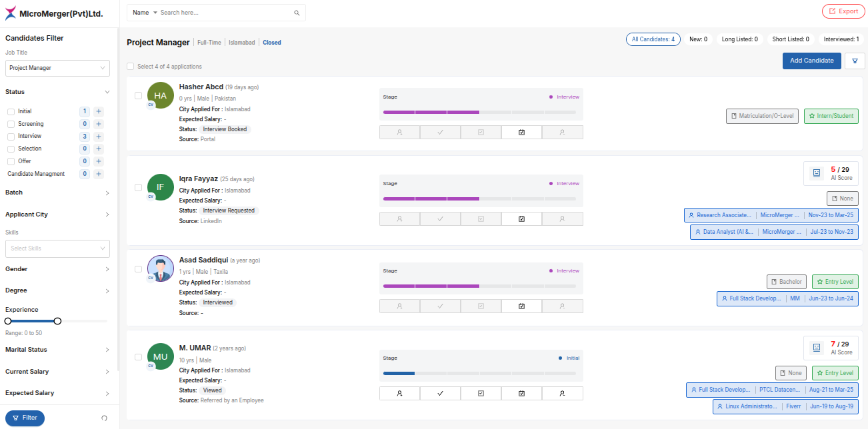The image size is (868, 429).
Task: Click the right Experience range slider handle
Action: coord(57,321)
